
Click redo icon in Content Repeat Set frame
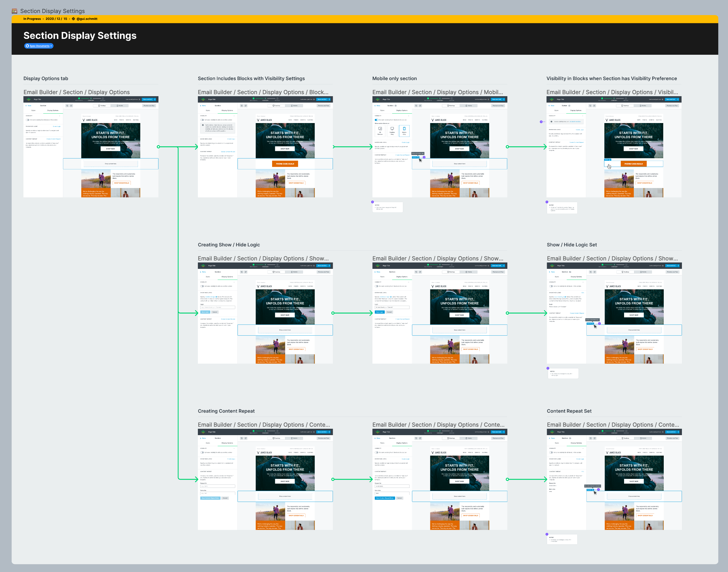pyautogui.click(x=595, y=438)
